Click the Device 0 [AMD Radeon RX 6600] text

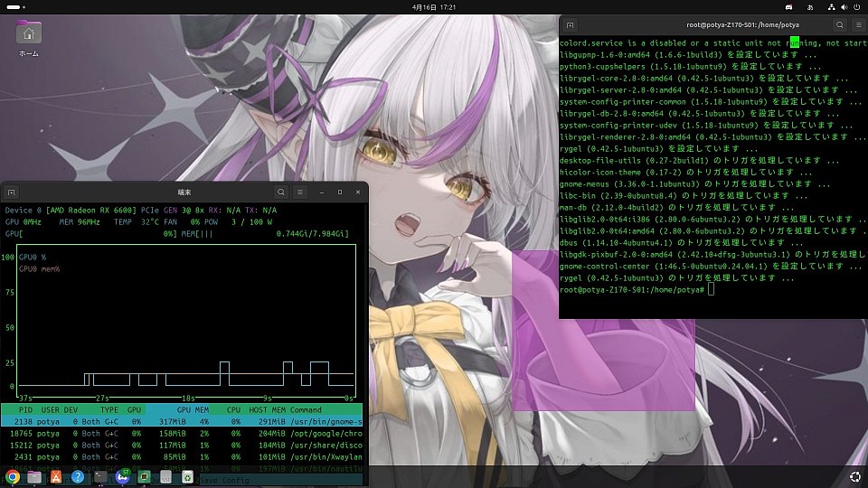coord(71,211)
